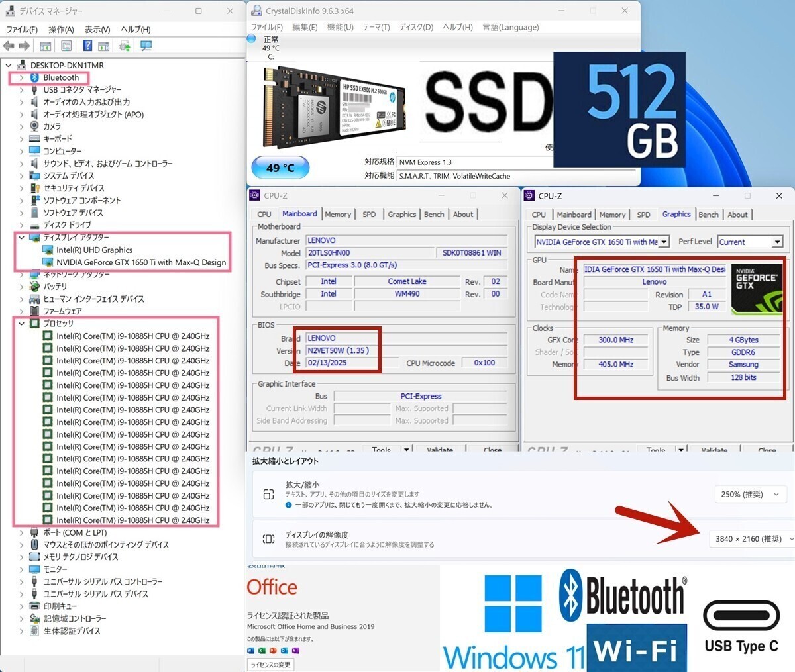Click the BIOS version field N2VET50W (1.35 )
Image resolution: width=795 pixels, height=672 pixels.
point(353,351)
